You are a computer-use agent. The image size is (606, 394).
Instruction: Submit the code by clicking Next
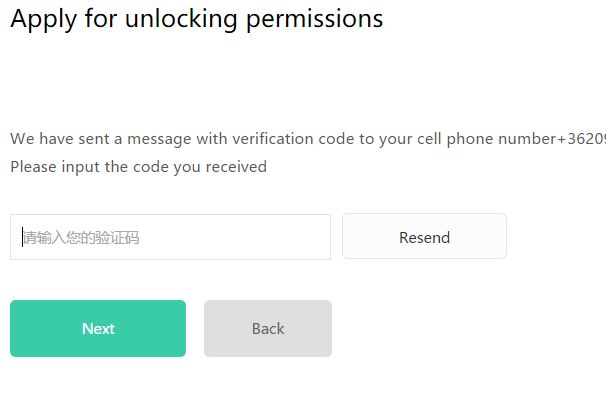pos(98,328)
